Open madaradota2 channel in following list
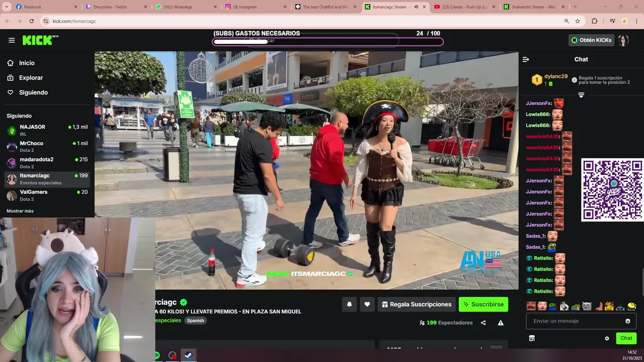 tap(47, 162)
